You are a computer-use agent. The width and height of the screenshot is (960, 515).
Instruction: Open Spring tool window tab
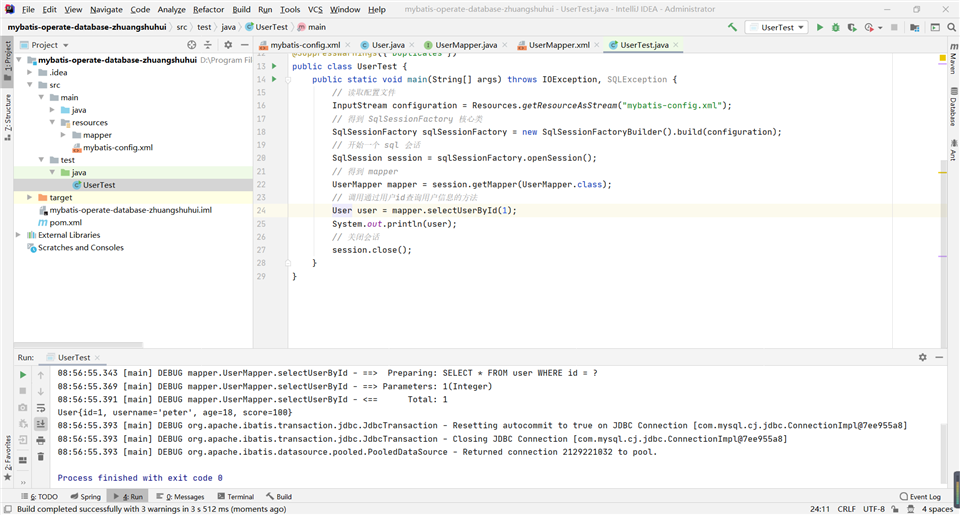coord(85,497)
